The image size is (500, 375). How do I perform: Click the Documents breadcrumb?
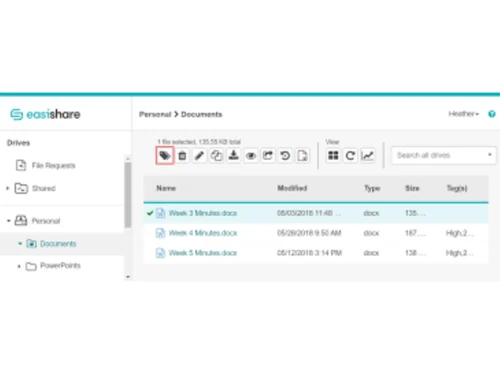click(x=201, y=114)
